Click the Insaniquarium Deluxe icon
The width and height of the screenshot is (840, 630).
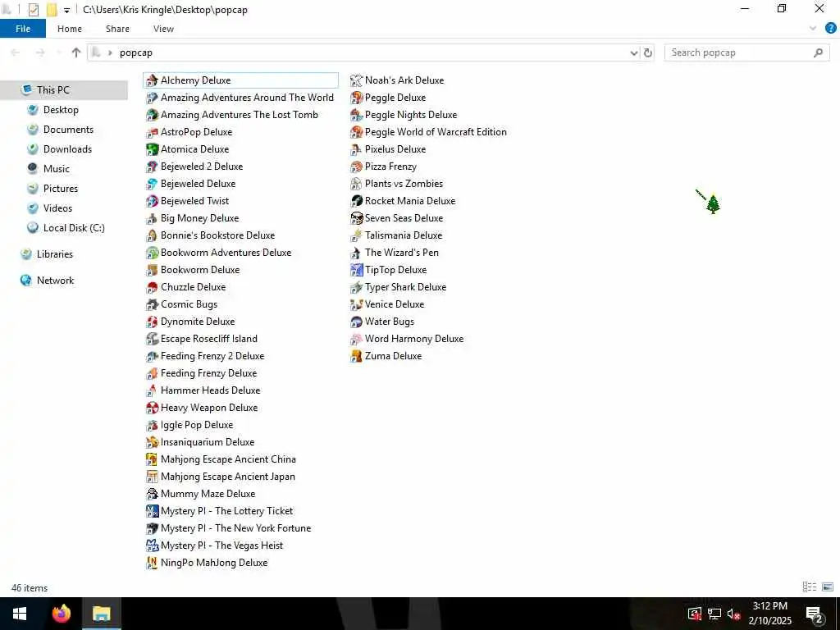point(152,442)
